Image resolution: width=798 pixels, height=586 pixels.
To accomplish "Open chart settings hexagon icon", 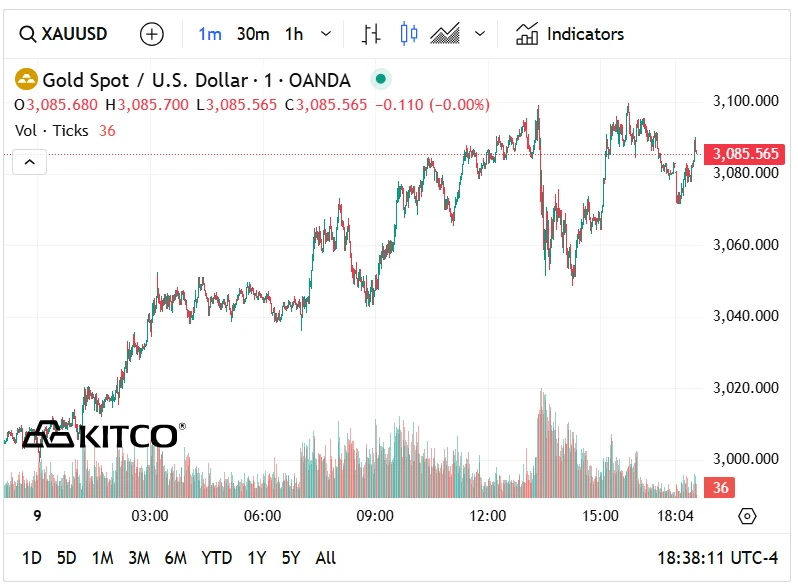I will coord(747,516).
